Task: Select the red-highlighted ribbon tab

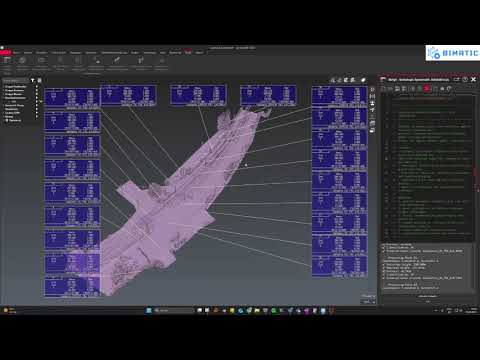Action: tap(188, 52)
